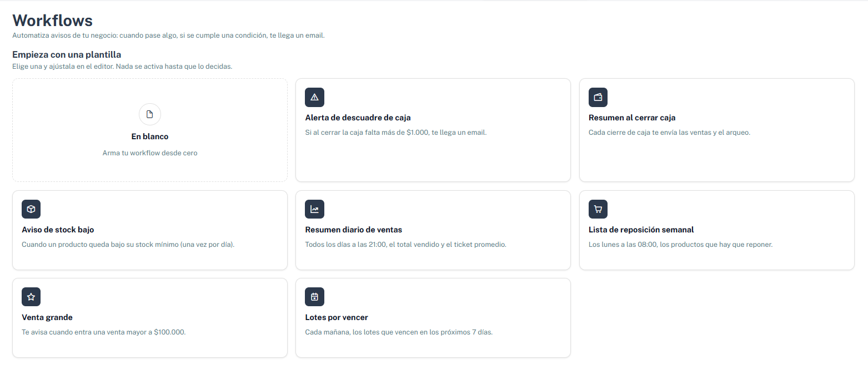Click the calendar icon on Lotes por vencer
The image size is (868, 370).
315,297
